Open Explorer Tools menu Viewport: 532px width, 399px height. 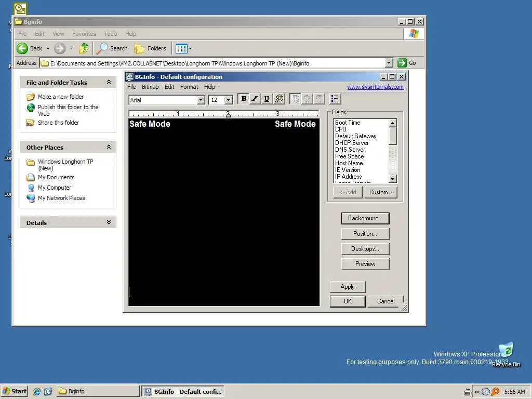[x=111, y=34]
